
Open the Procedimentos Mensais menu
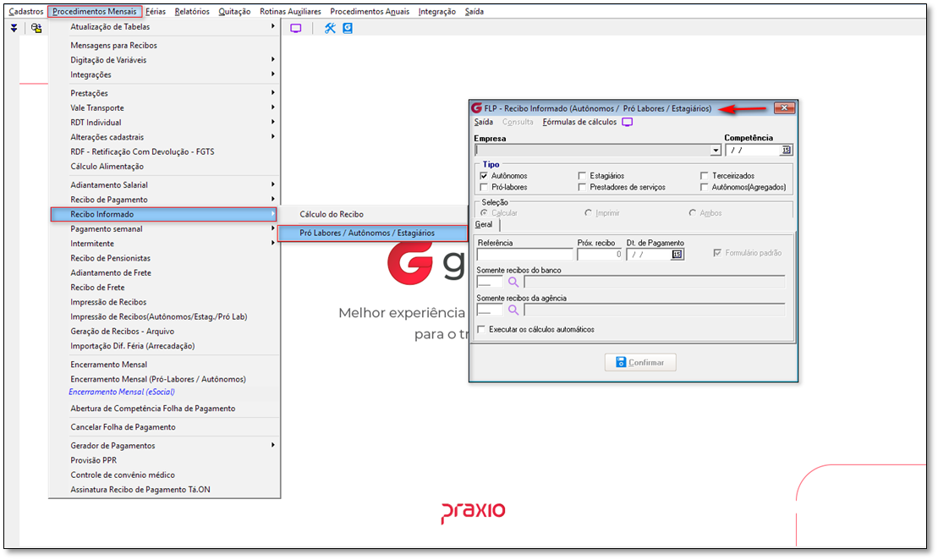click(x=95, y=11)
